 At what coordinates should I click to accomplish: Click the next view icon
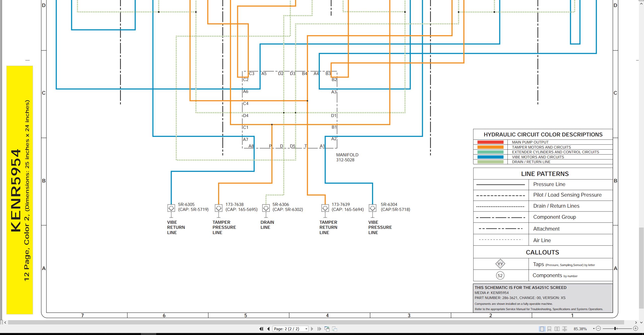pyautogui.click(x=335, y=329)
